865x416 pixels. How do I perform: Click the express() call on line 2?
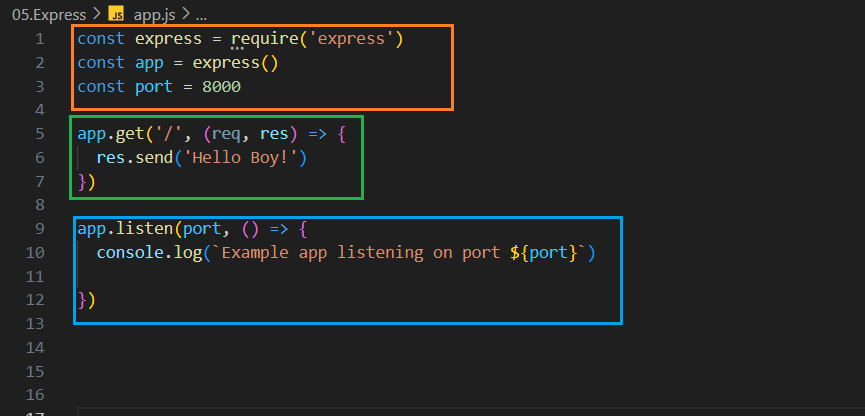[x=236, y=63]
